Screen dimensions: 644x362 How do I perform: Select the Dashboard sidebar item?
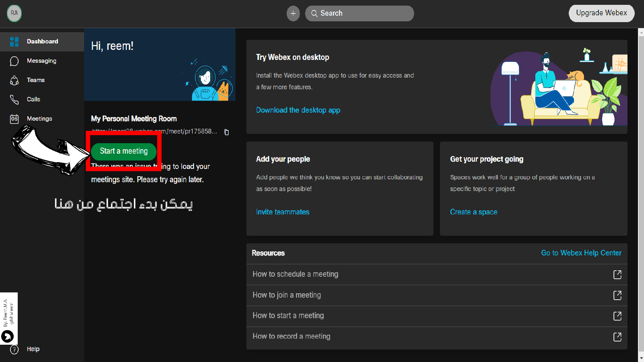42,41
